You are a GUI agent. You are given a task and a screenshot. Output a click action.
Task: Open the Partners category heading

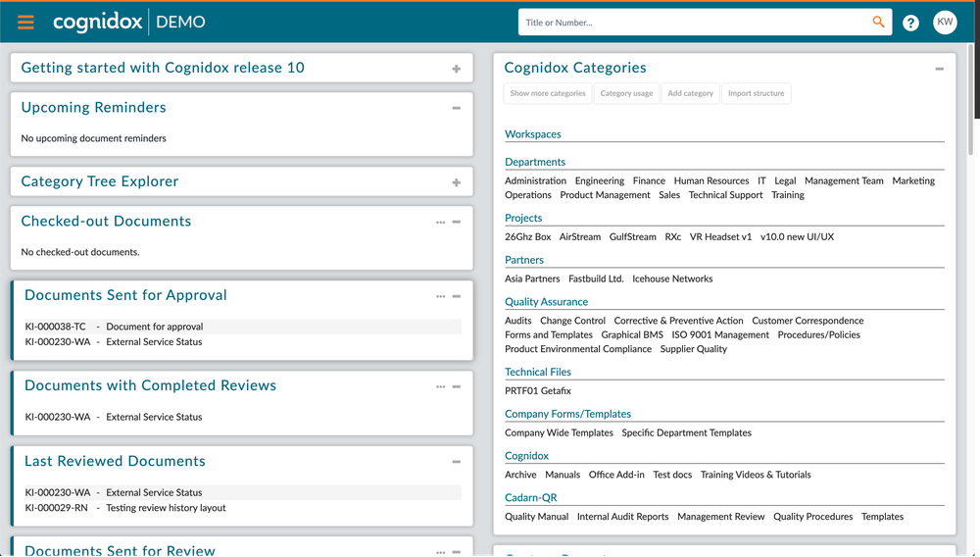(524, 260)
